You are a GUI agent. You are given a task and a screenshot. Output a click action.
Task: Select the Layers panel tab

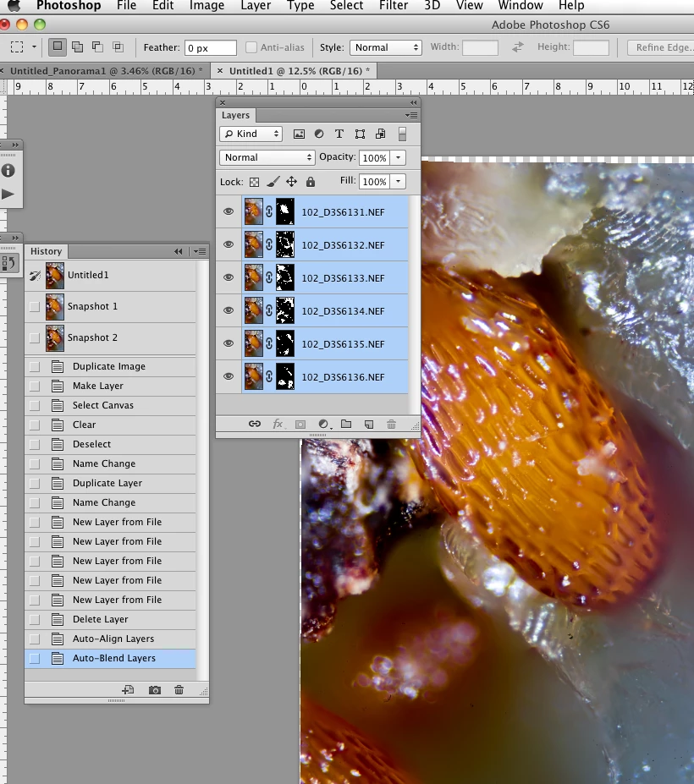tap(235, 115)
